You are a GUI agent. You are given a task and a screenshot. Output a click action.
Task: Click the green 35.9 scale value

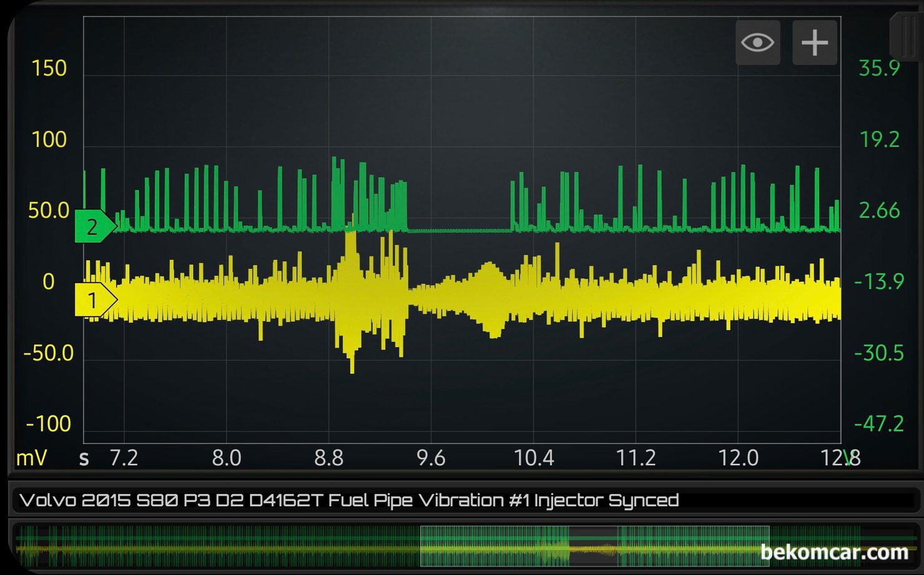tap(879, 68)
